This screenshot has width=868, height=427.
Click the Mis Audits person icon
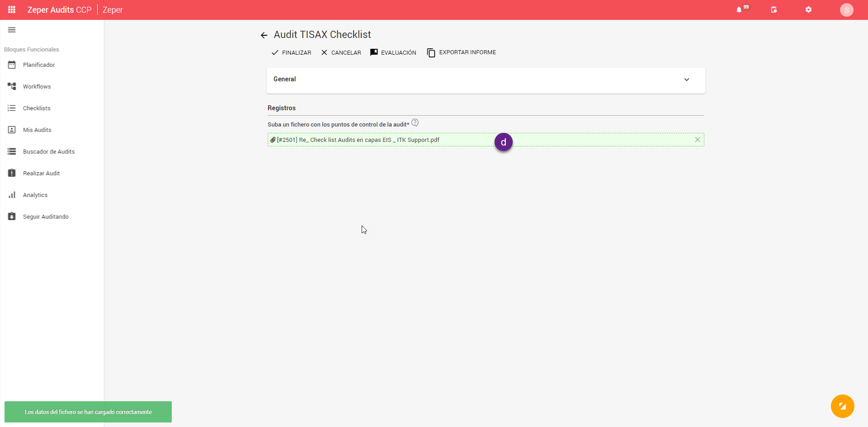[x=12, y=130]
